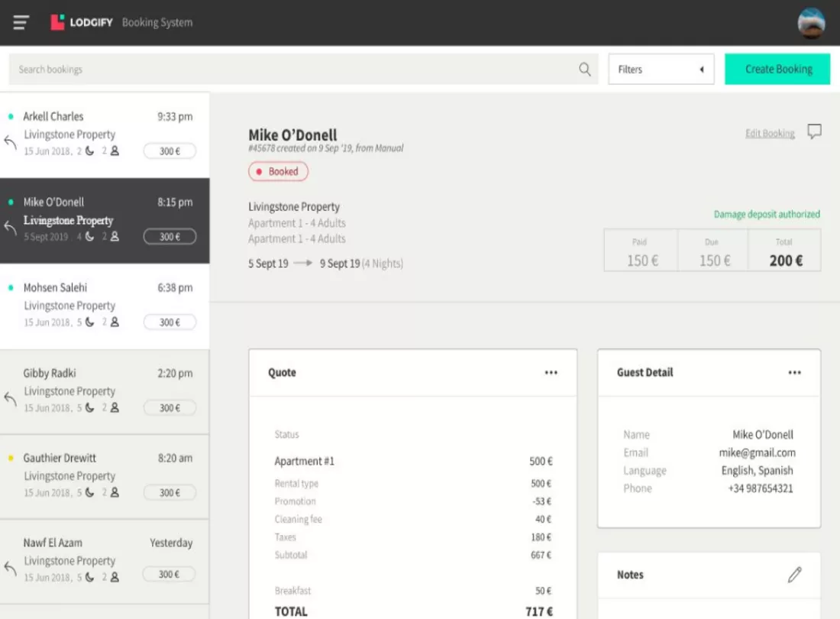Click guest email mike@gmail.com

click(757, 453)
